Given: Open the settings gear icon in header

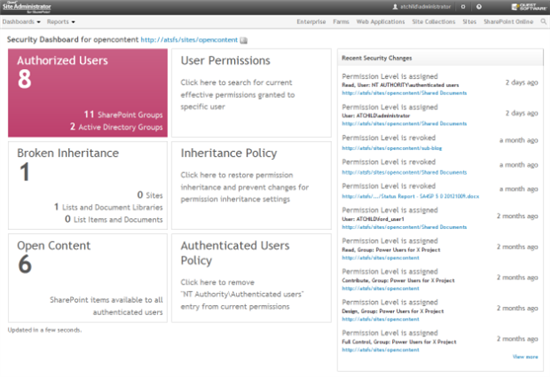Looking at the screenshot, I should click(463, 7).
